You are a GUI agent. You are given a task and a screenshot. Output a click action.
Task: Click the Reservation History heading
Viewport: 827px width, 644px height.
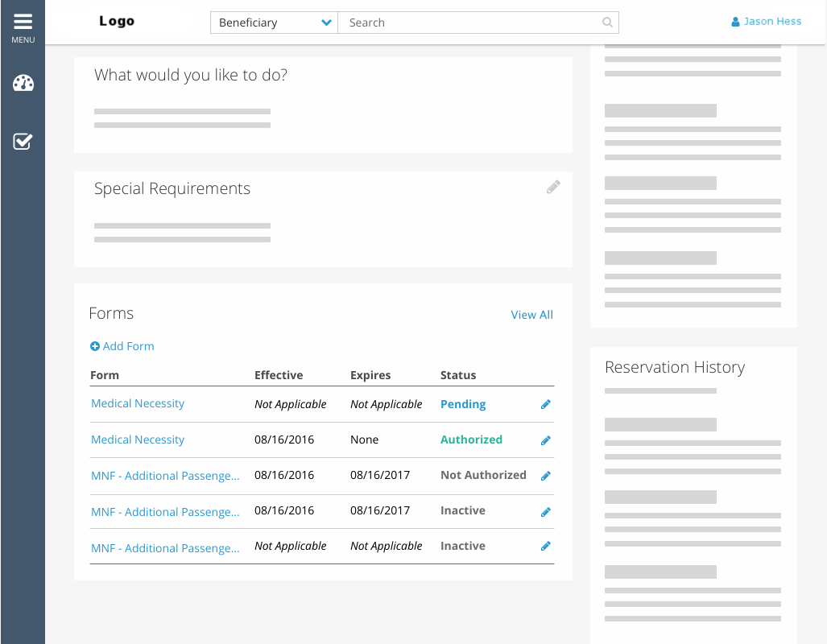pyautogui.click(x=675, y=367)
